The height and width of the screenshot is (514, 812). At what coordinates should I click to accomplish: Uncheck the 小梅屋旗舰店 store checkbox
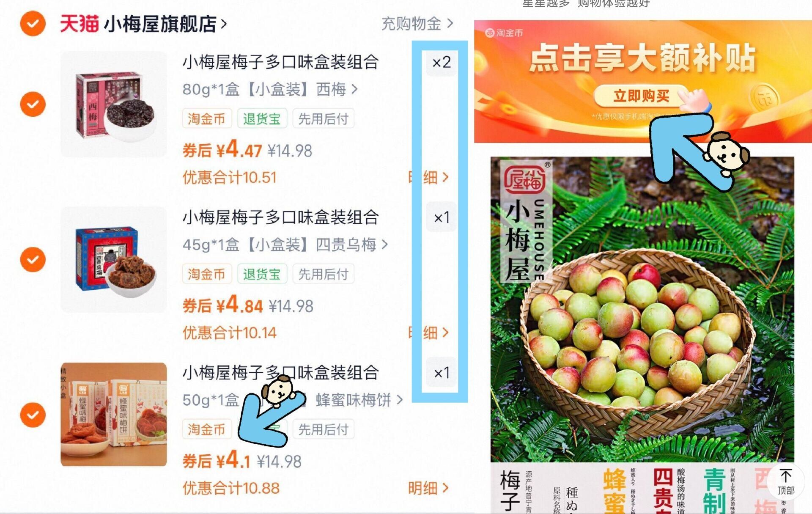click(x=33, y=24)
